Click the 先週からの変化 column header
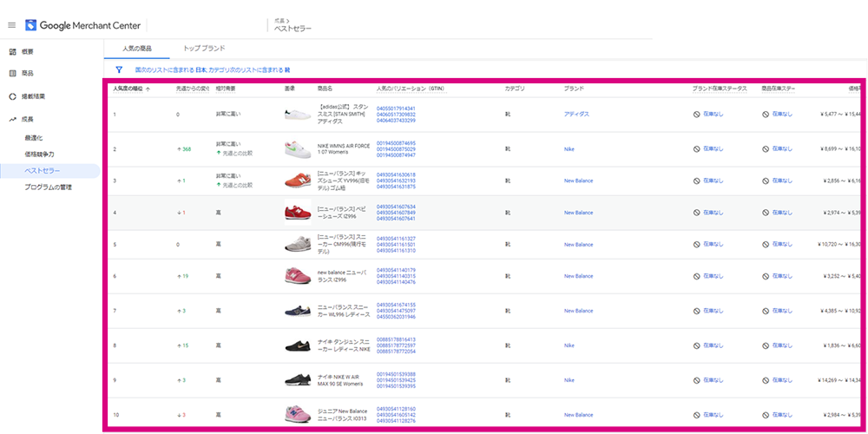 coord(193,89)
